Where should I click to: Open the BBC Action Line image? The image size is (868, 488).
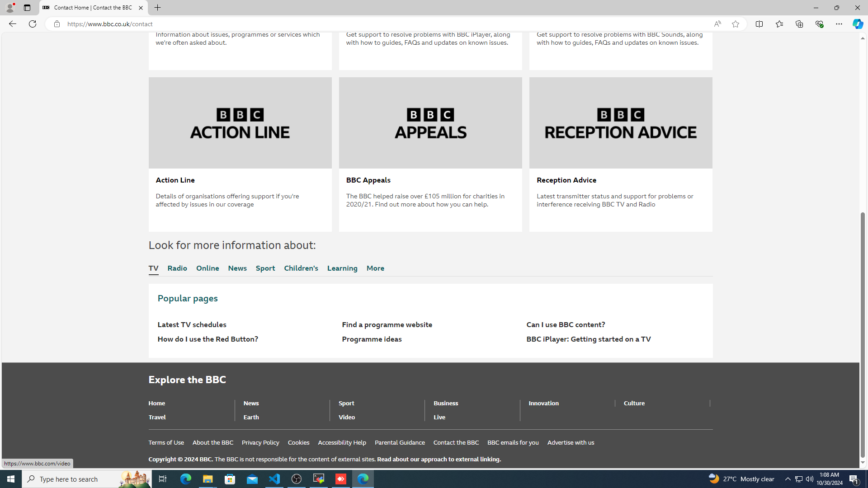[x=240, y=123]
